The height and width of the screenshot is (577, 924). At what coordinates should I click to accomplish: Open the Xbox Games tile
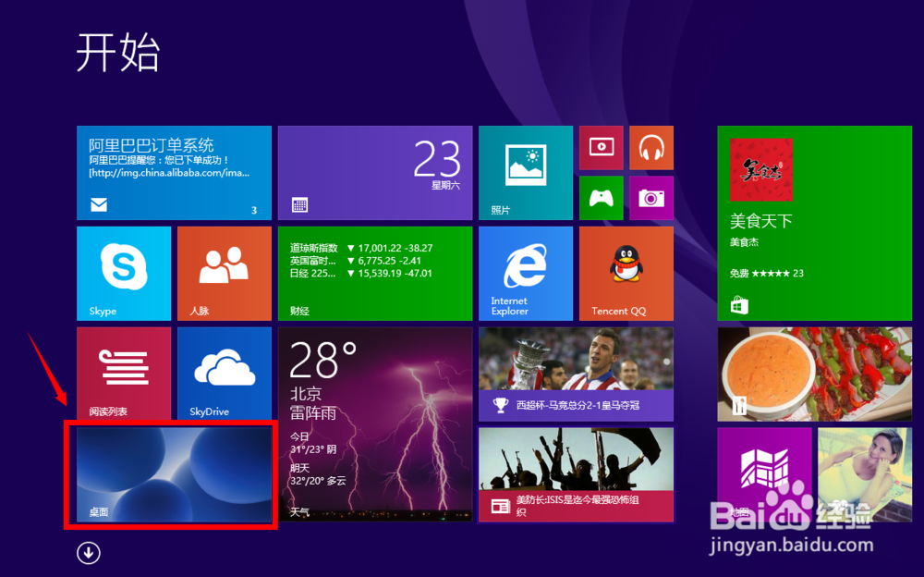pyautogui.click(x=601, y=197)
